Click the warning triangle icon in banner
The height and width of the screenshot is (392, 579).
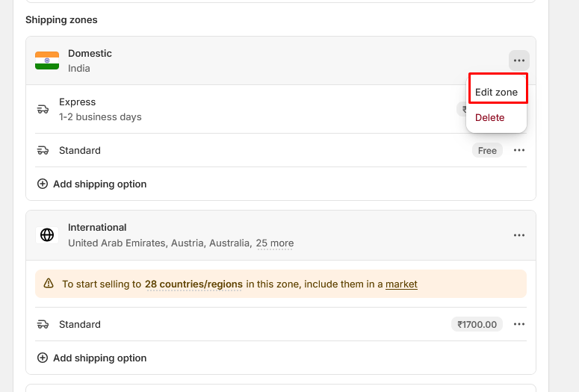49,284
